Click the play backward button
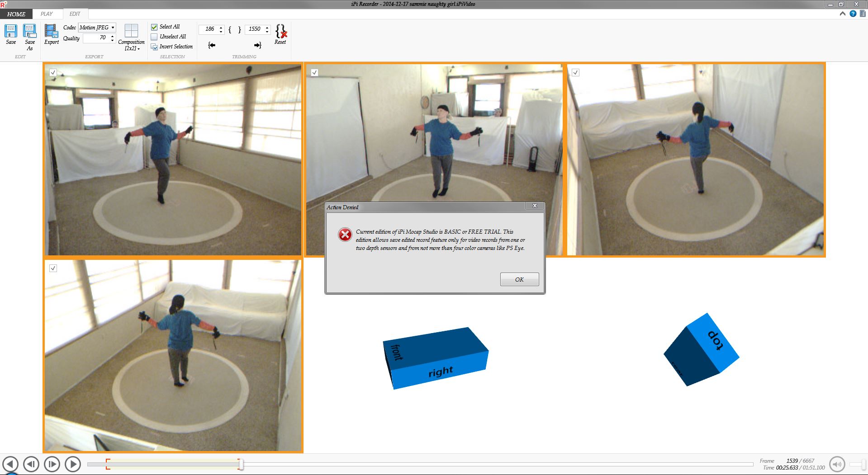Viewport: 868px width, 475px height. pos(10,464)
